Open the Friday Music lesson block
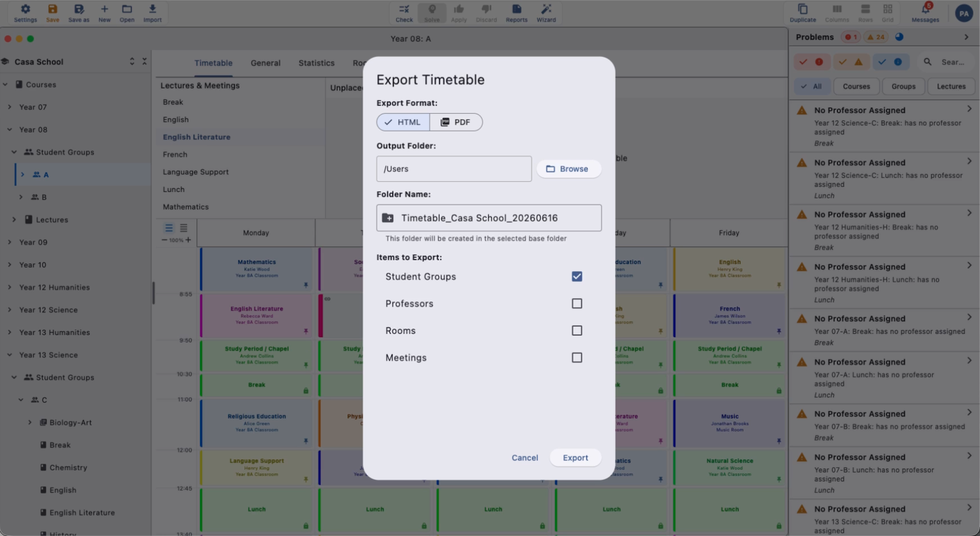980x536 pixels. (x=729, y=423)
